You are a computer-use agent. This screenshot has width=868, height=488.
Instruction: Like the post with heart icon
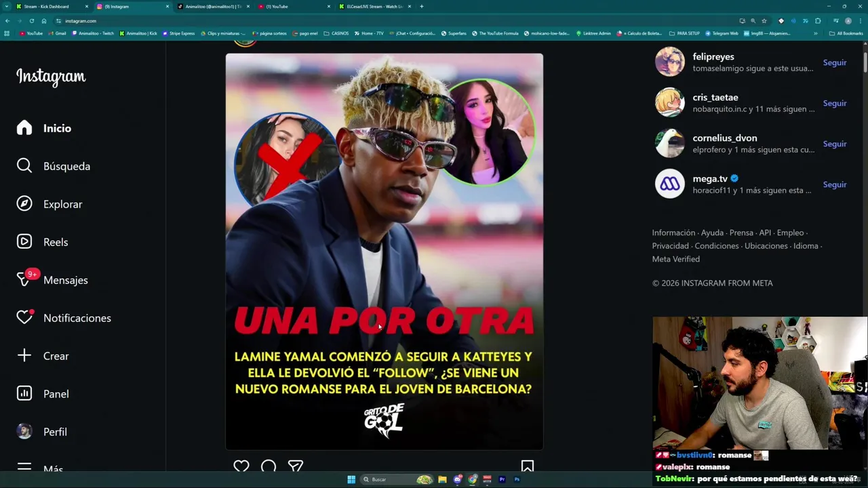click(241, 466)
